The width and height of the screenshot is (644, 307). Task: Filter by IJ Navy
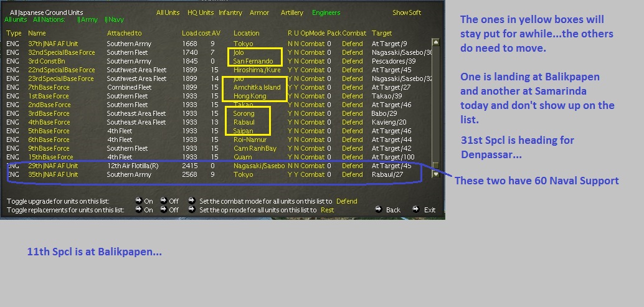pos(114,19)
